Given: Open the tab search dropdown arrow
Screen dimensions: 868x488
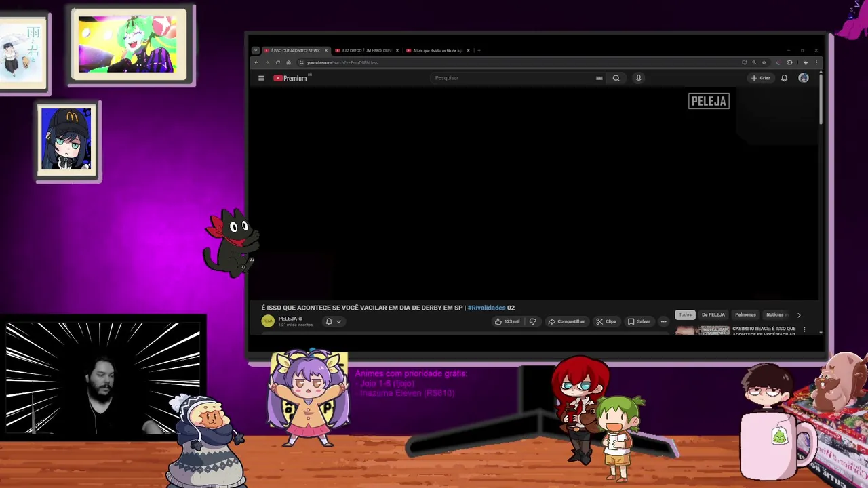Looking at the screenshot, I should coord(256,50).
